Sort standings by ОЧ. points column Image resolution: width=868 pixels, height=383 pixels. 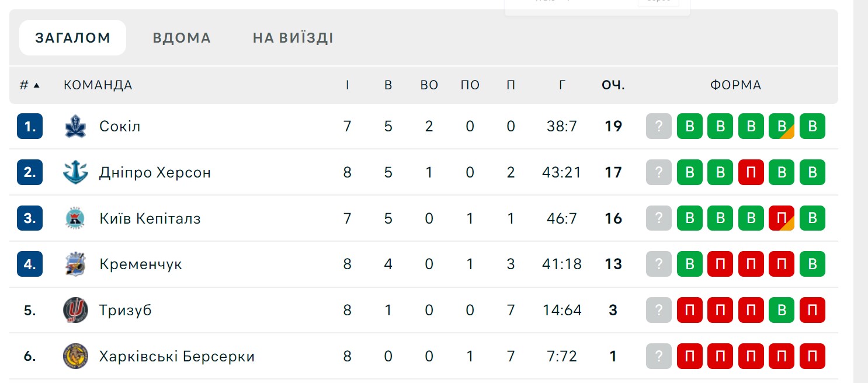pyautogui.click(x=613, y=85)
